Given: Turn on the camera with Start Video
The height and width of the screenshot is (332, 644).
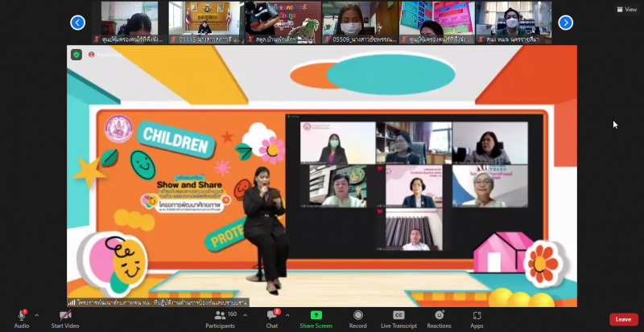Looking at the screenshot, I should (x=65, y=319).
